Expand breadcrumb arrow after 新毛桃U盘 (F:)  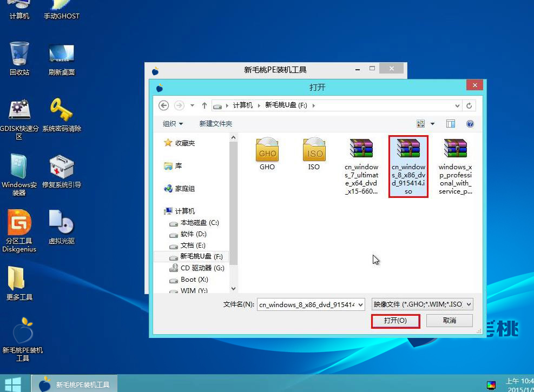coord(314,105)
